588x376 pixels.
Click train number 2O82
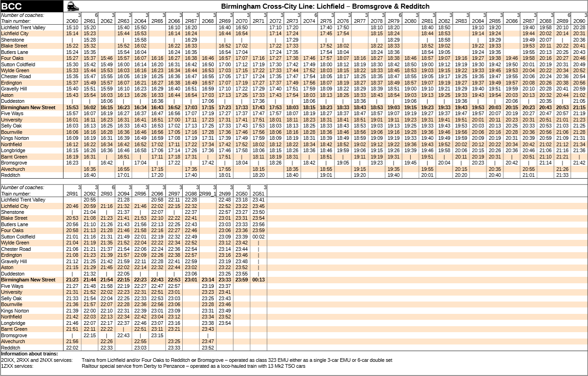(444, 21)
